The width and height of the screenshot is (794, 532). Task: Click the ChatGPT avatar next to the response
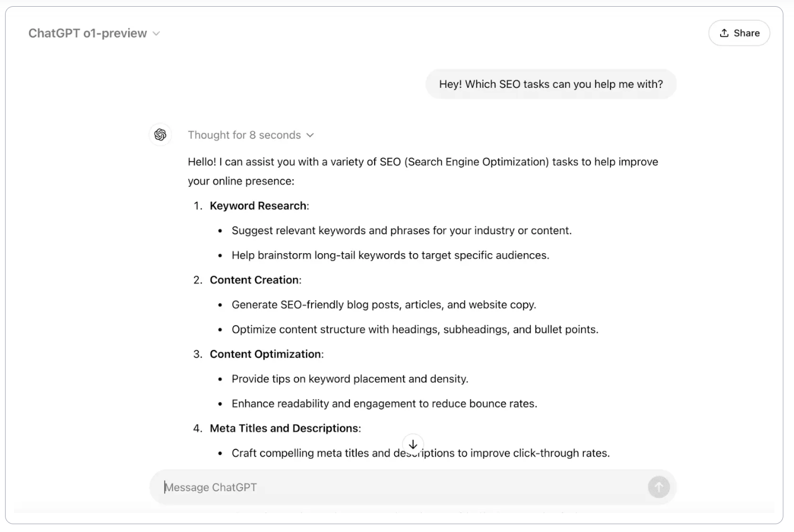[x=160, y=135]
